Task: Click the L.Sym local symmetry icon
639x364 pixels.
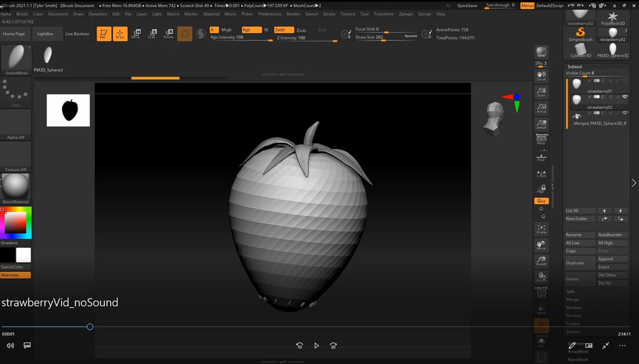Action: [x=541, y=173]
